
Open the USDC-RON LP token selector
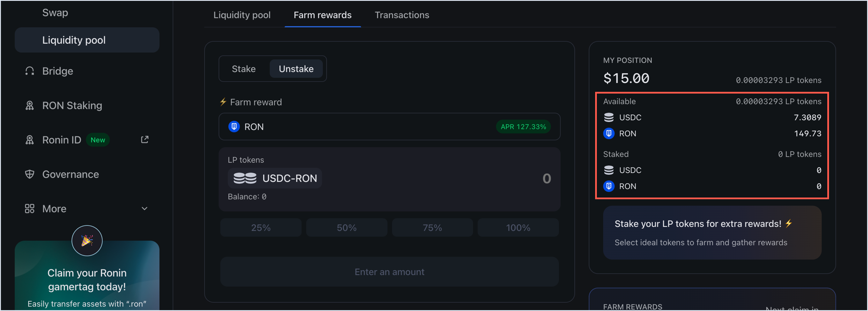tap(275, 178)
